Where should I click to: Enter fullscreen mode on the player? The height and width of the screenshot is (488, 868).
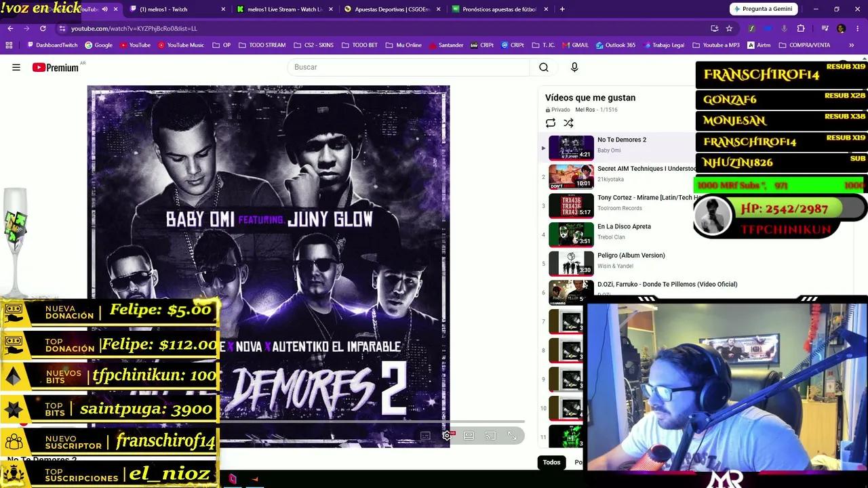[512, 436]
